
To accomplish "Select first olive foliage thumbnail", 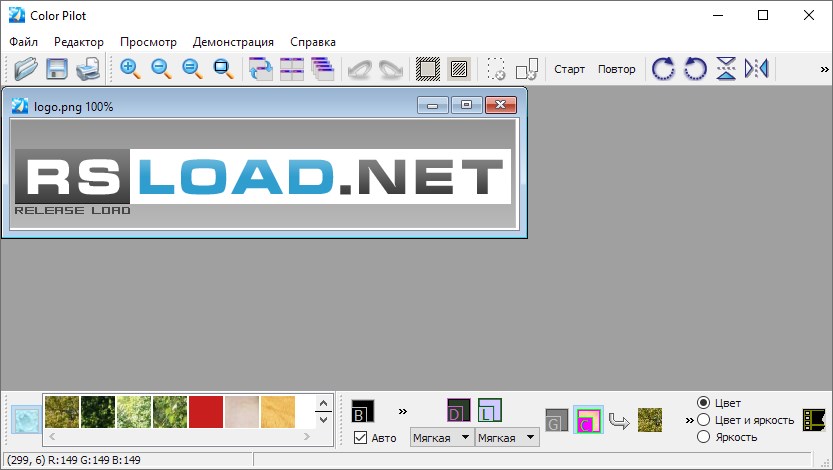I will [x=62, y=412].
